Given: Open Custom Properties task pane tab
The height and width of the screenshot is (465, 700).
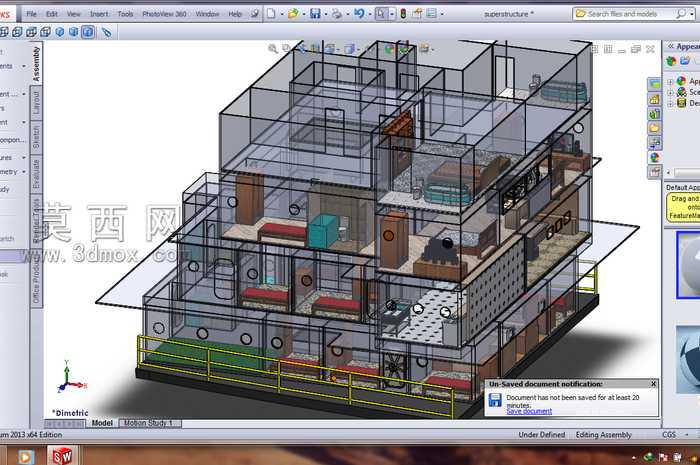Looking at the screenshot, I should point(654,172).
